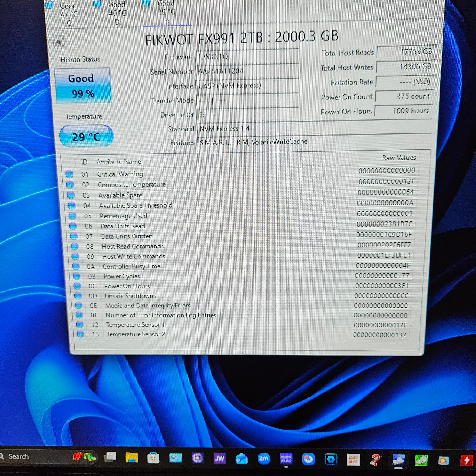Open Microsoft Store from the taskbar
Screen dimensions: 476x476
(x=153, y=458)
